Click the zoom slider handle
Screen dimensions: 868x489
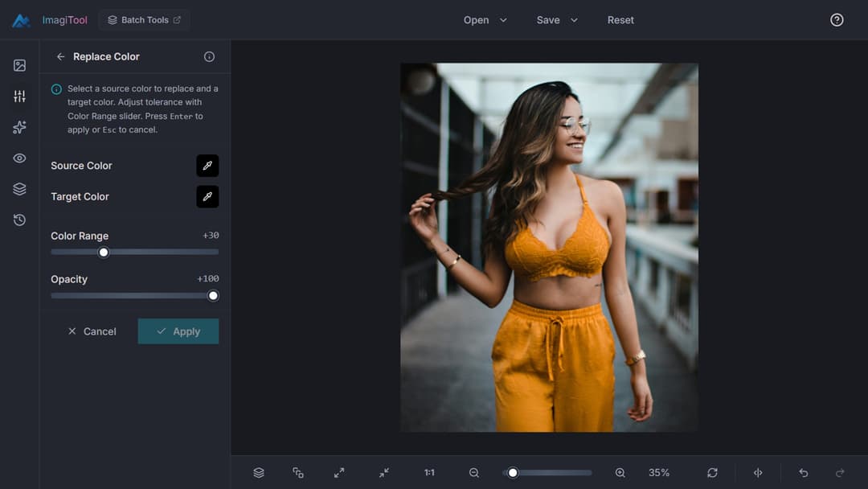point(513,472)
